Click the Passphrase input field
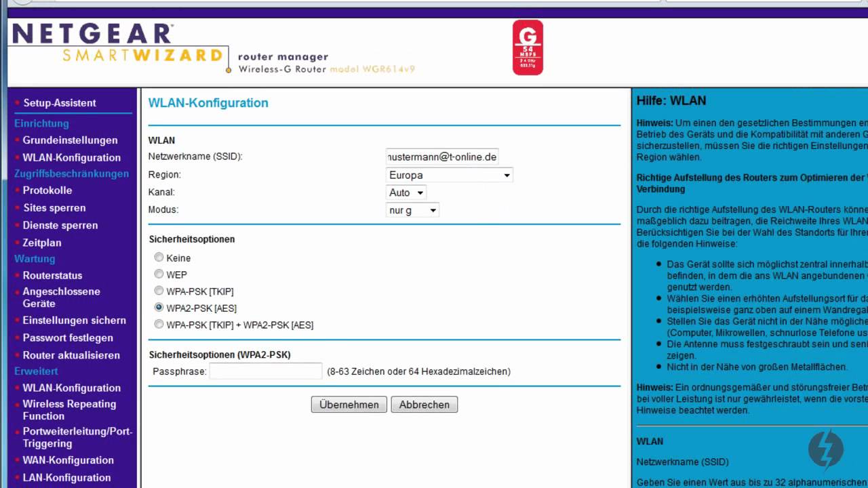The width and height of the screenshot is (868, 488). click(266, 371)
